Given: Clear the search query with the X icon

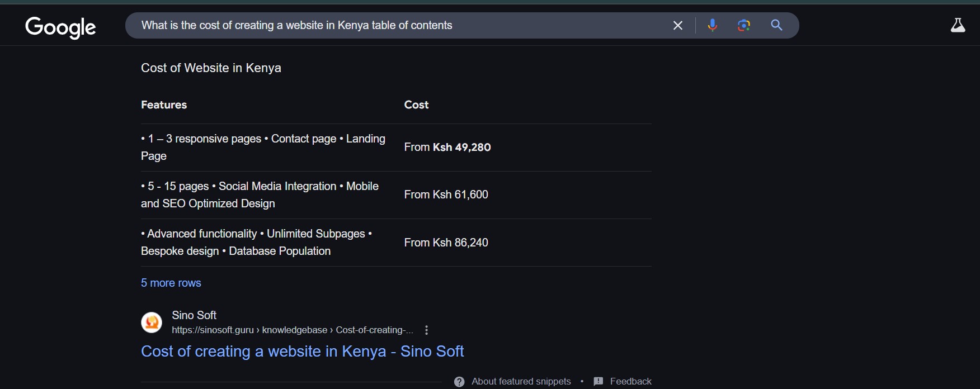Looking at the screenshot, I should (x=677, y=25).
